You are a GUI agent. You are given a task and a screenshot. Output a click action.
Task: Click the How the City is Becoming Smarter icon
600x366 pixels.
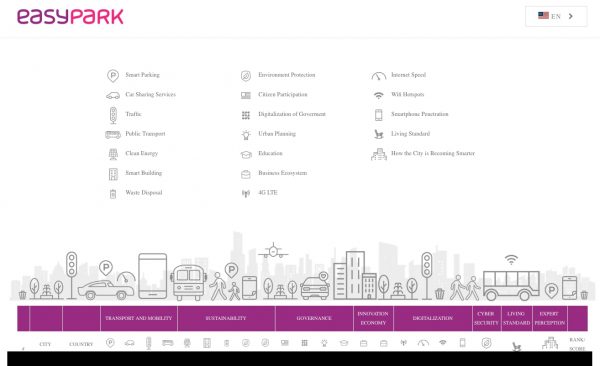[x=379, y=154]
